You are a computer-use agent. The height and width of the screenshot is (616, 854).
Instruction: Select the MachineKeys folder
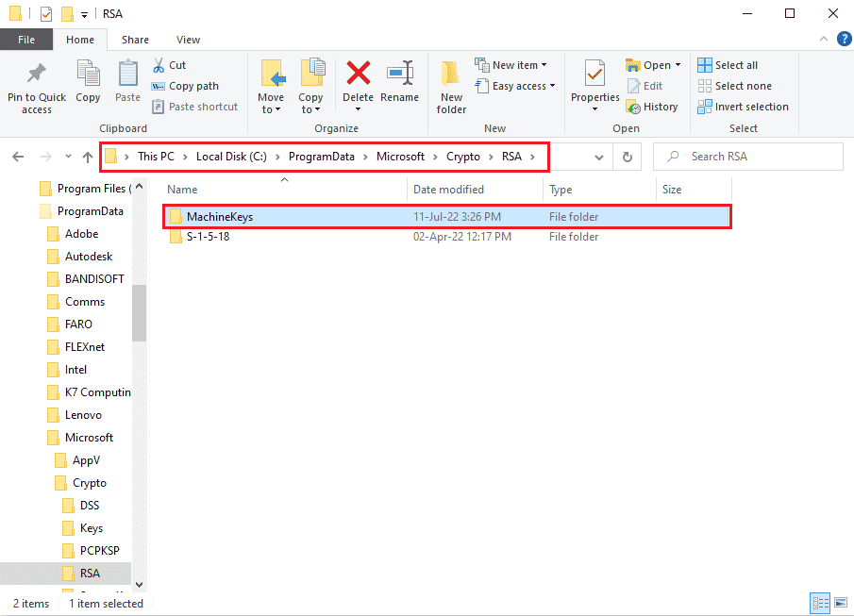(446, 217)
